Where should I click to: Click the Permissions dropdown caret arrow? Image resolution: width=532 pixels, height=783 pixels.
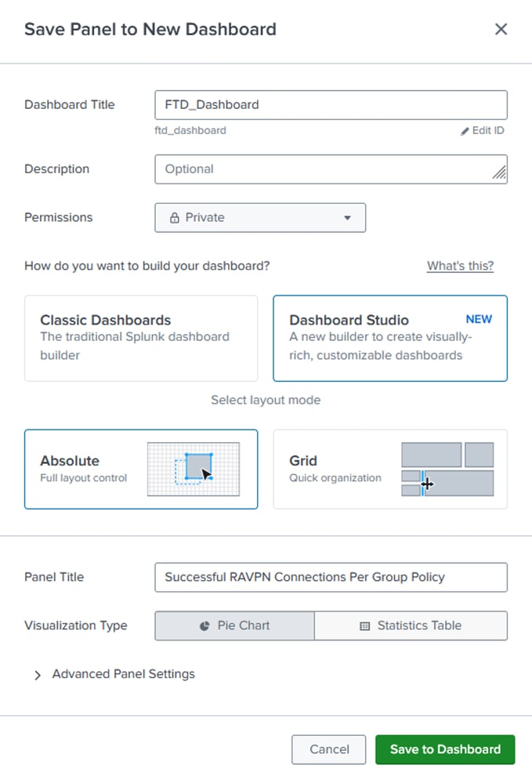[347, 218]
